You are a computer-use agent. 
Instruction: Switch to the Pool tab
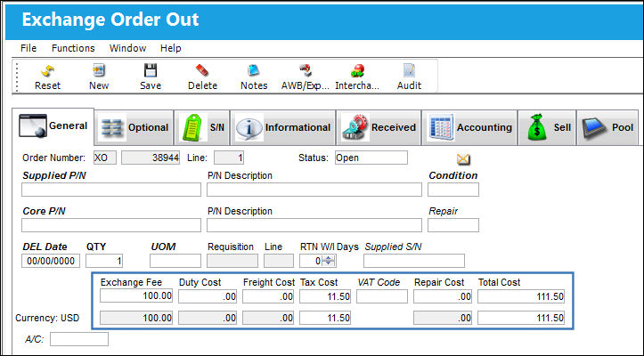(607, 127)
